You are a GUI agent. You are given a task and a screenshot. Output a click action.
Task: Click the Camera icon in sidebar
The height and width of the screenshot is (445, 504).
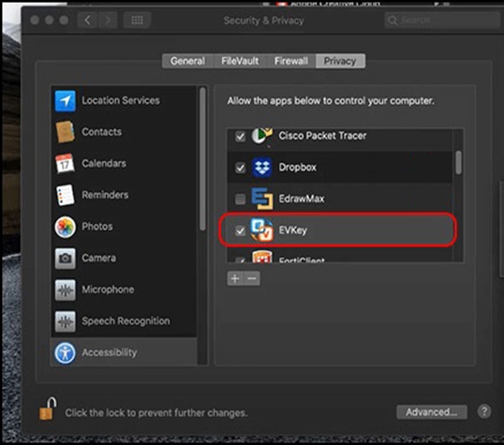click(66, 258)
